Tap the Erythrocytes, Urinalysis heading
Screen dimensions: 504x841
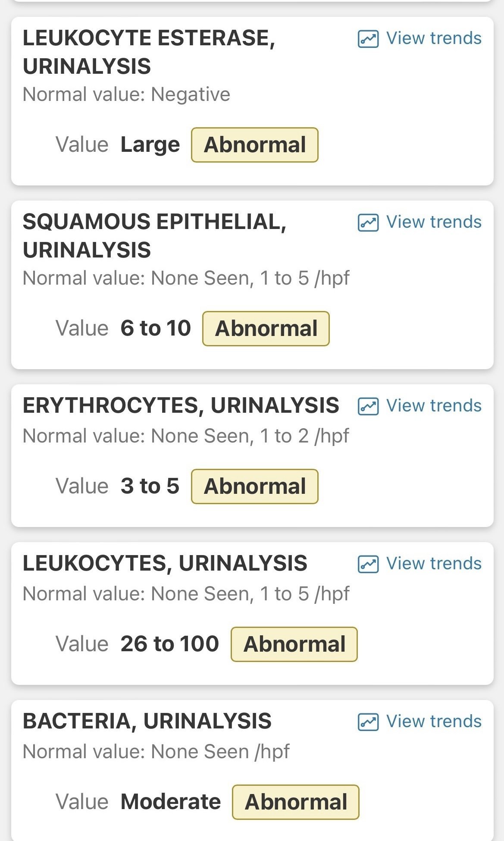181,406
